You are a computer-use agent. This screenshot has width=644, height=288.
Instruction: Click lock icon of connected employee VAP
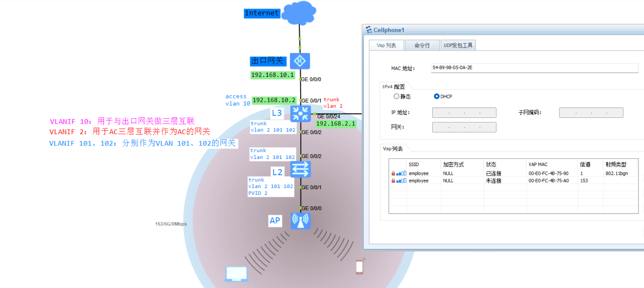point(393,174)
